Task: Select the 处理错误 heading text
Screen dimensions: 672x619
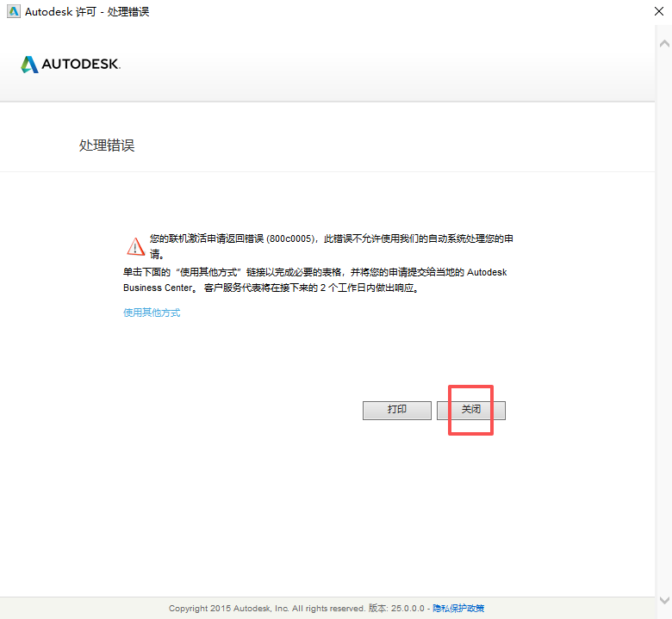Action: pos(107,145)
